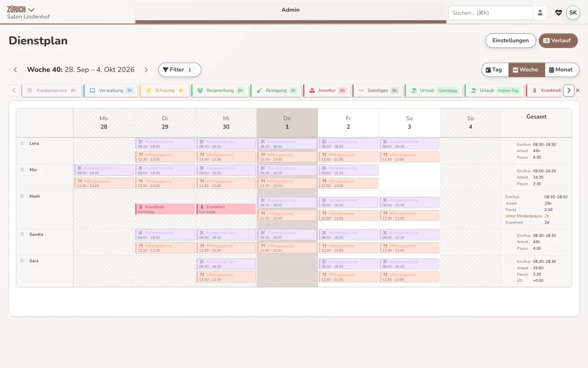The image size is (588, 368).
Task: Select the Urlaub Ganztägig template
Action: (434, 91)
